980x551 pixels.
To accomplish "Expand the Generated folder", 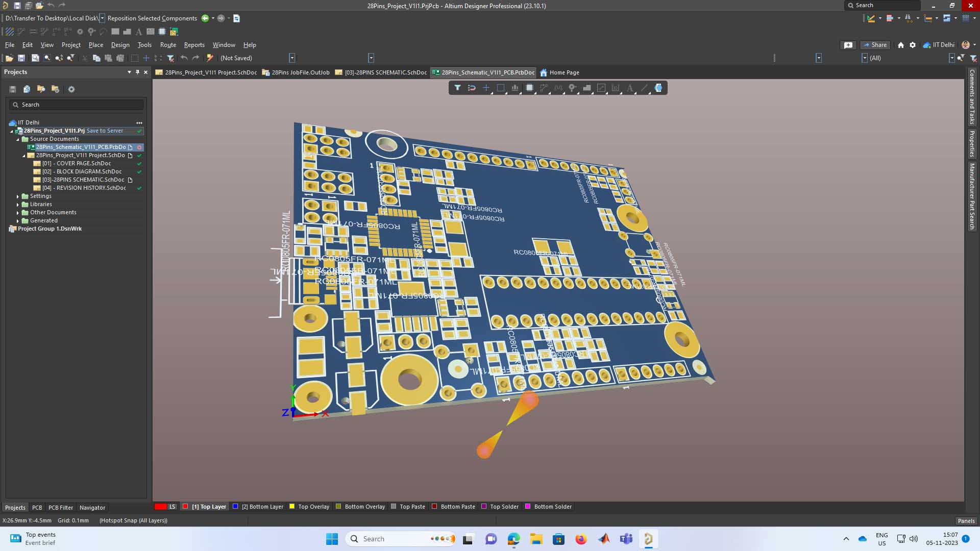I will (x=18, y=221).
